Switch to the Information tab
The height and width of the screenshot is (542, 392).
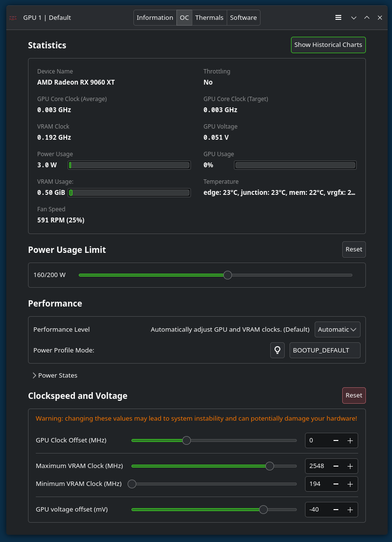[155, 18]
